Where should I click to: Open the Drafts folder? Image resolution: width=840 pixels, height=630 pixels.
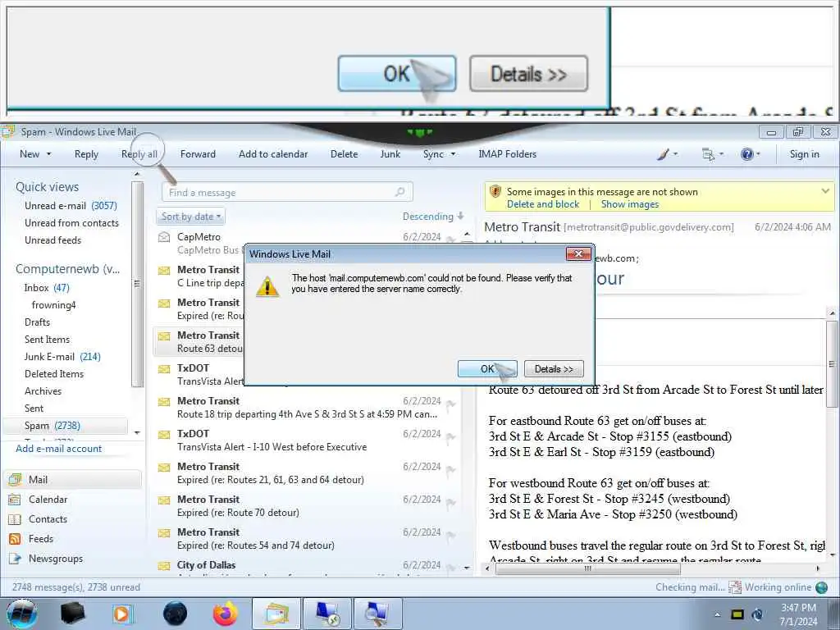tap(37, 322)
